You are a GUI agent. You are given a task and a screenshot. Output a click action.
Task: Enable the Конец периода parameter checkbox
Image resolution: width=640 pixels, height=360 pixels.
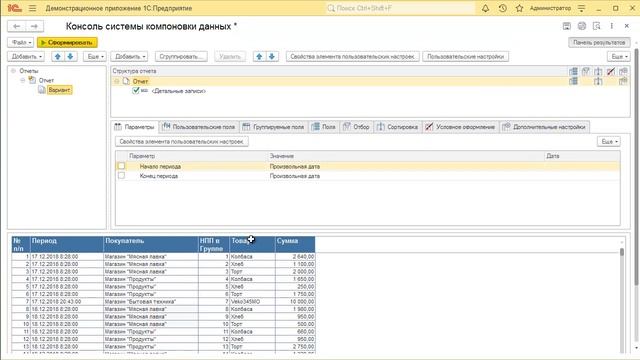(x=121, y=176)
